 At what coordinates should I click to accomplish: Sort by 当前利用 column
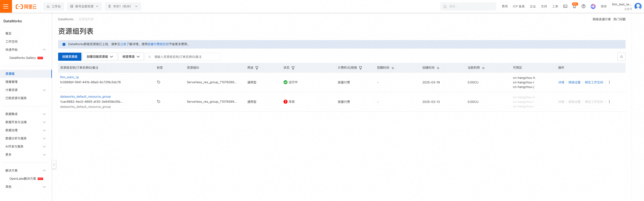point(483,68)
